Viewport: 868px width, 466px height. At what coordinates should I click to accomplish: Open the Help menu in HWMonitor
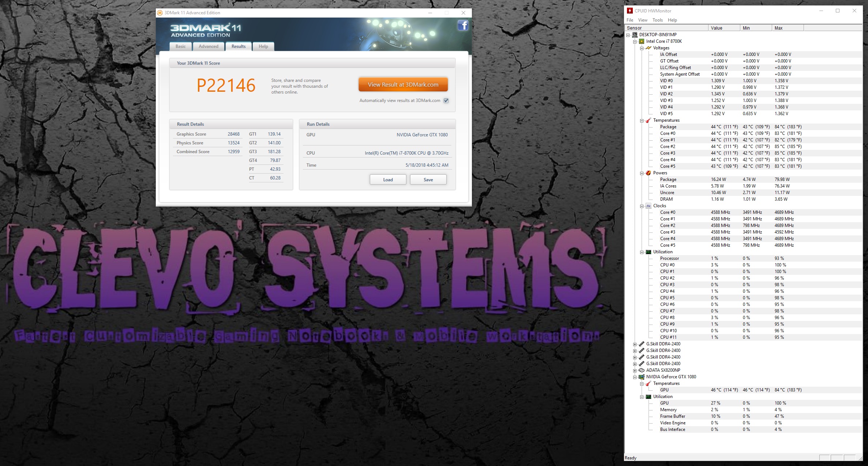coord(672,20)
